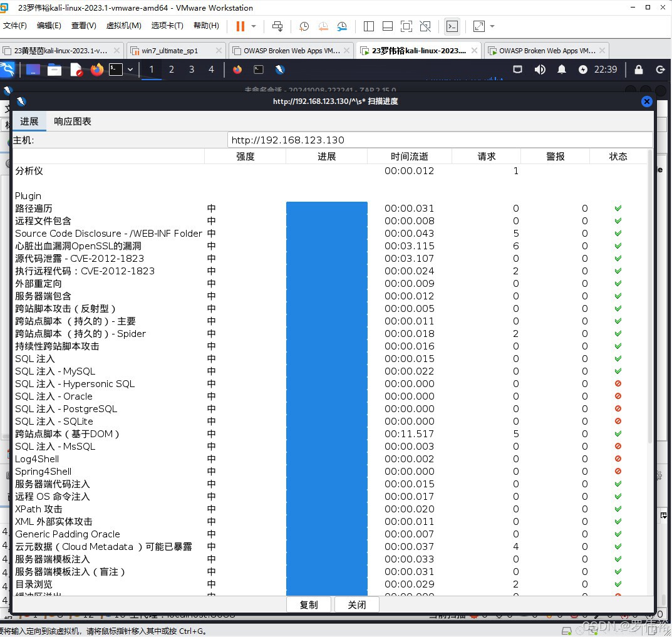Click the scan table vertical scrollbar

(x=650, y=296)
